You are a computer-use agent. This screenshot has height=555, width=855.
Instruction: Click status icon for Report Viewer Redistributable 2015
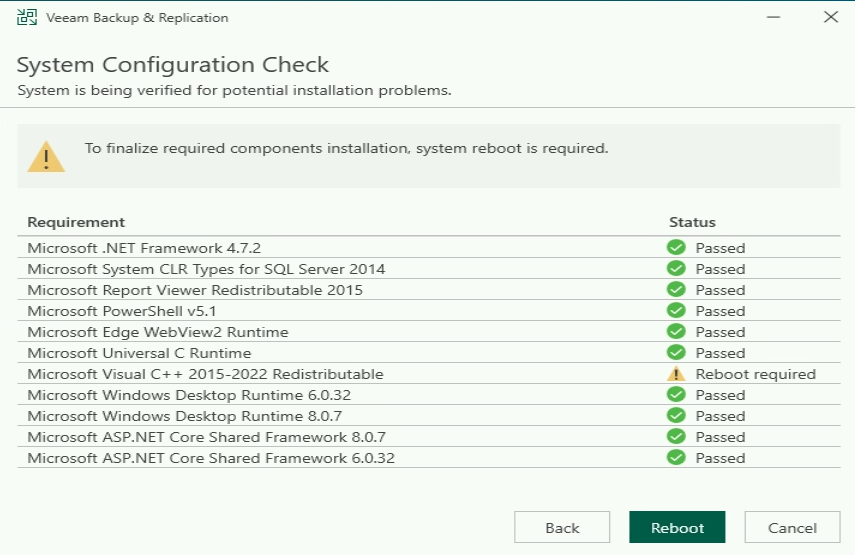point(677,290)
